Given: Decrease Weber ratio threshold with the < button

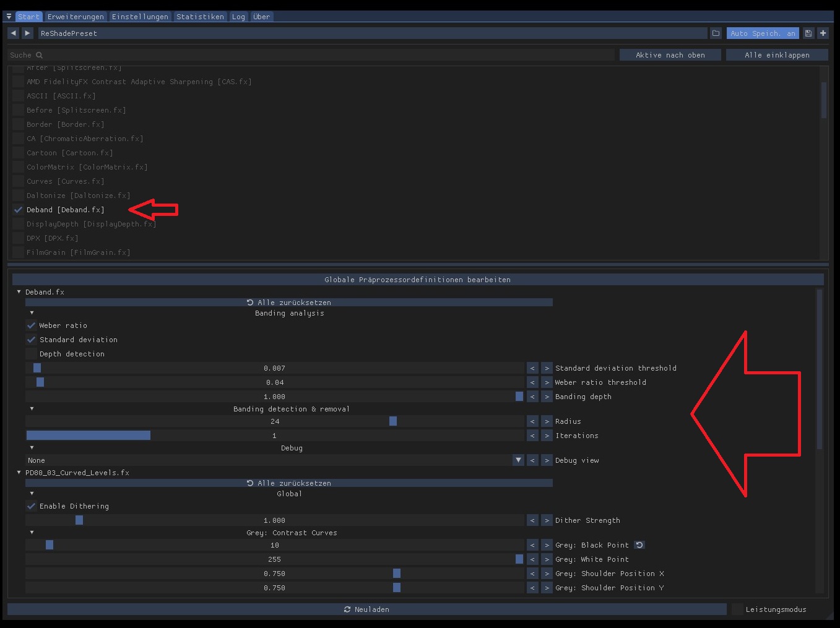Looking at the screenshot, I should click(532, 382).
